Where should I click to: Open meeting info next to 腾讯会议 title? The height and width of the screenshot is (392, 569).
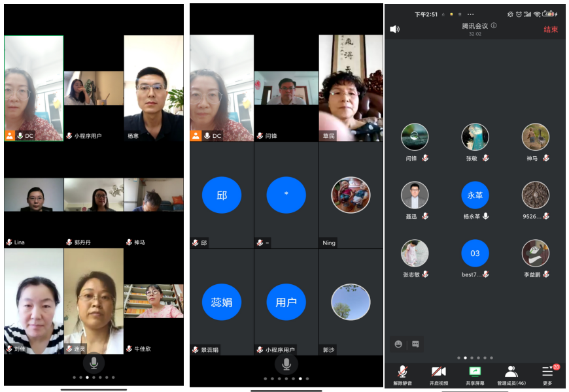click(494, 25)
